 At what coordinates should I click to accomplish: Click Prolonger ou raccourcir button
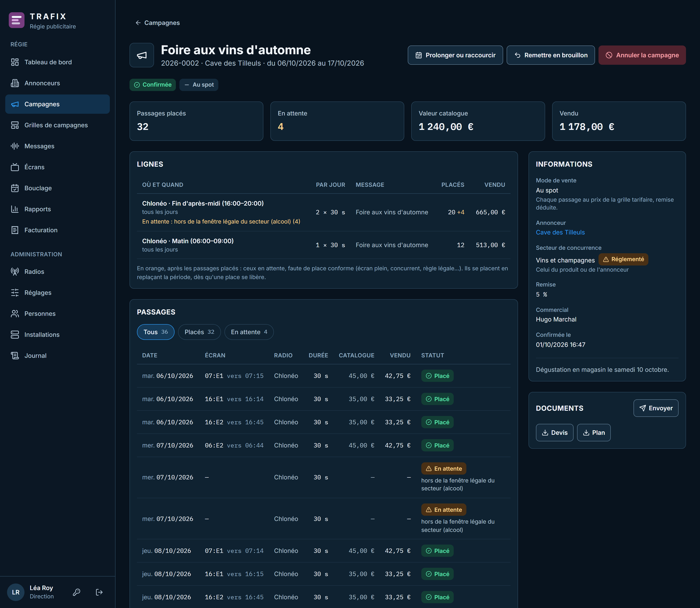click(455, 55)
